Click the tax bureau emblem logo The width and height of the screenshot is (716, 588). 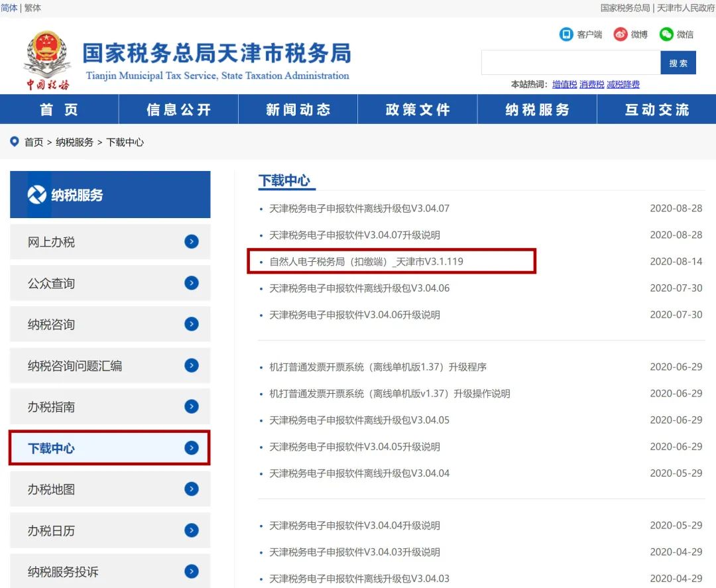click(47, 60)
